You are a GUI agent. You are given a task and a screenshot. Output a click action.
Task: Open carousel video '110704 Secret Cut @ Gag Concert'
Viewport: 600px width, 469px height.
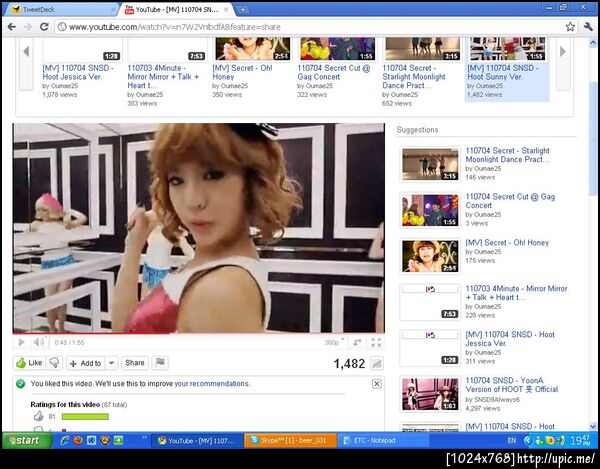coord(334,72)
